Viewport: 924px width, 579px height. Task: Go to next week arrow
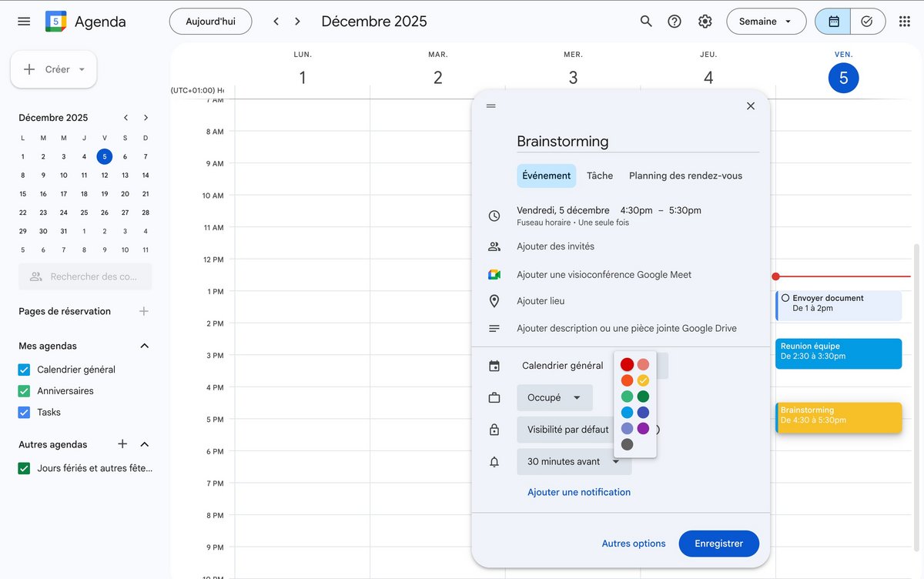click(297, 22)
